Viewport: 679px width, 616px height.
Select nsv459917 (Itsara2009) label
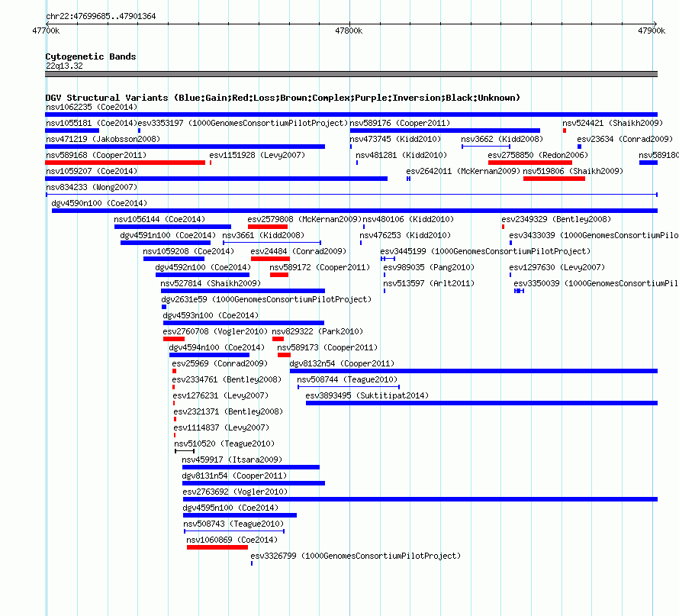tap(232, 460)
